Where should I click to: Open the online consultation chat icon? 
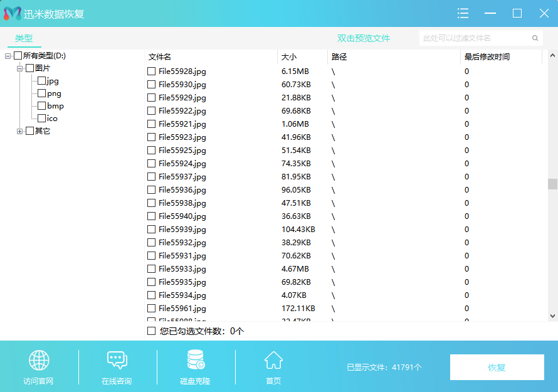117,361
